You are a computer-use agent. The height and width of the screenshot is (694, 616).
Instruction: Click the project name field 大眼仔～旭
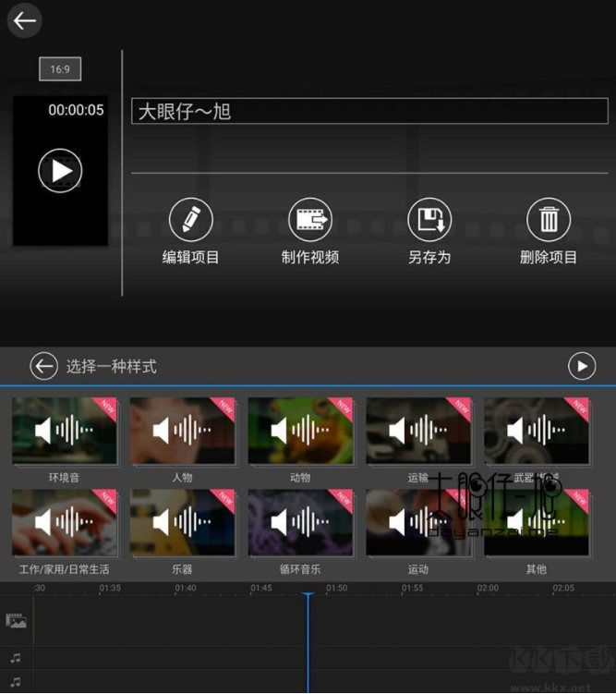click(x=369, y=111)
